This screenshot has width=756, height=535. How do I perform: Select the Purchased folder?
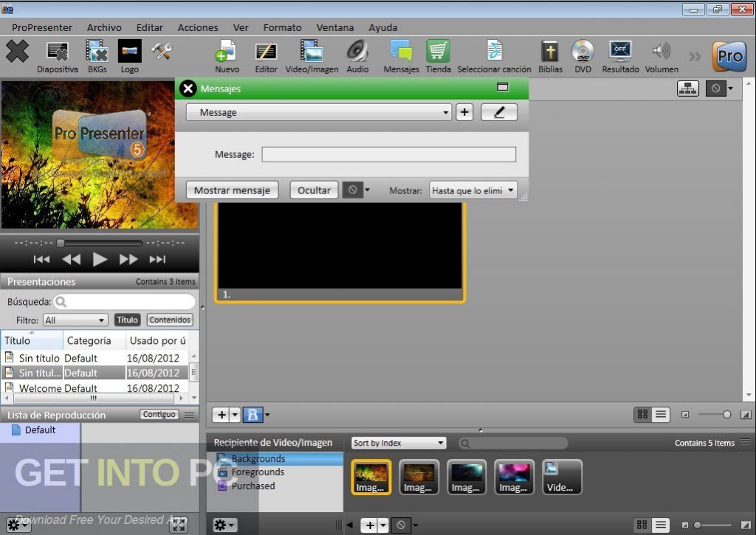[x=252, y=486]
